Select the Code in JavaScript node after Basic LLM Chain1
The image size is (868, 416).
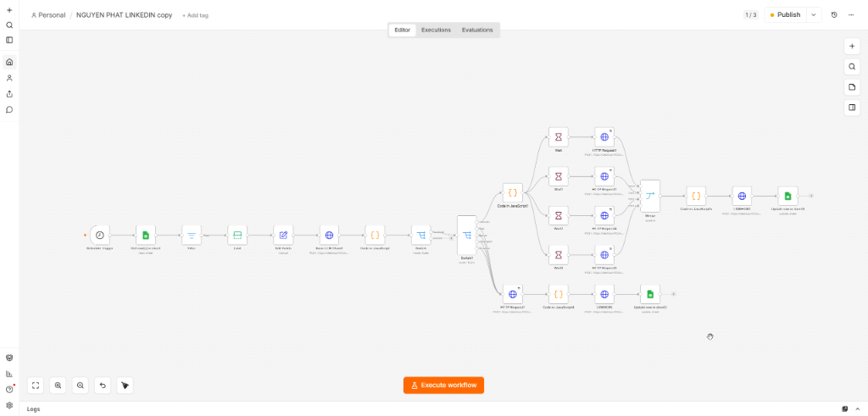click(x=376, y=235)
